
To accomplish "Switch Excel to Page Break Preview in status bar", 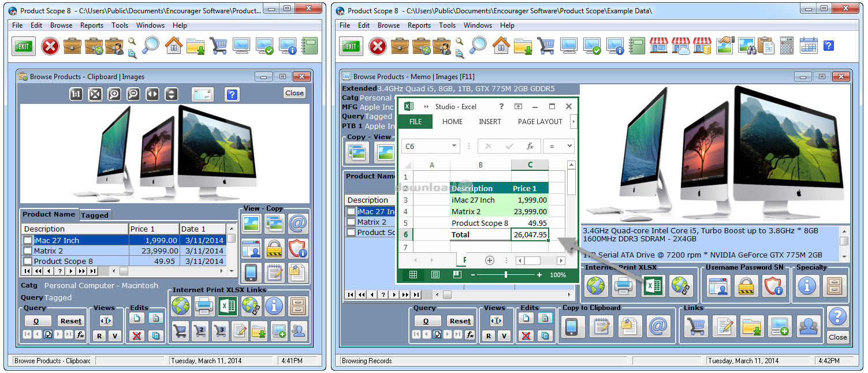I will [x=457, y=275].
